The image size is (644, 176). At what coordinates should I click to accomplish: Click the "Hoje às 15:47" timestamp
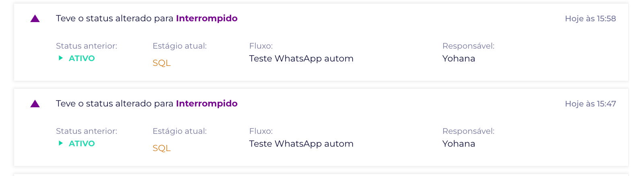590,104
